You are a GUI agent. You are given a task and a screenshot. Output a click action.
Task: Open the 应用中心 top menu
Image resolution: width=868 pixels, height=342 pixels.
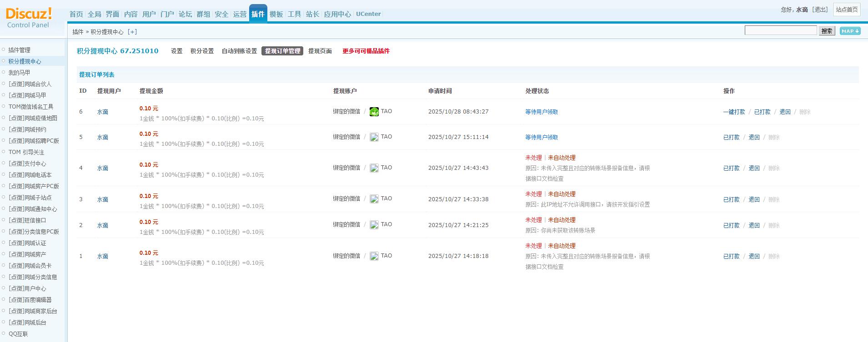(337, 14)
